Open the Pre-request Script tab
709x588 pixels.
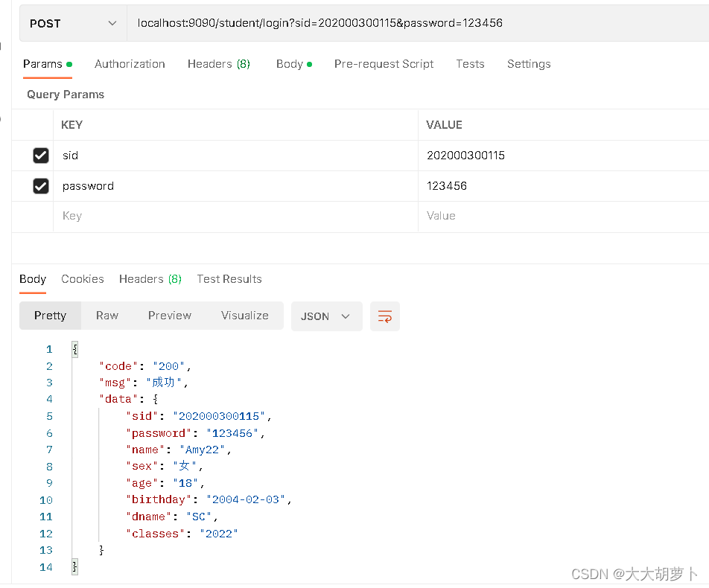tap(384, 64)
